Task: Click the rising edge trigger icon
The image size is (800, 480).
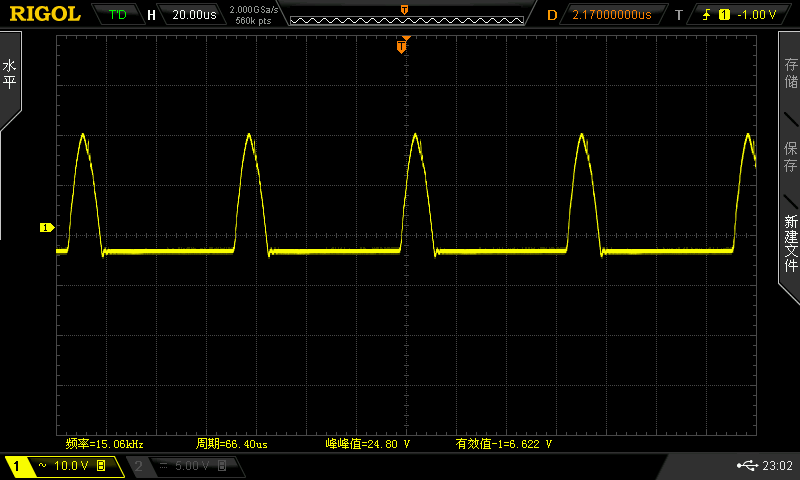Action: [707, 15]
